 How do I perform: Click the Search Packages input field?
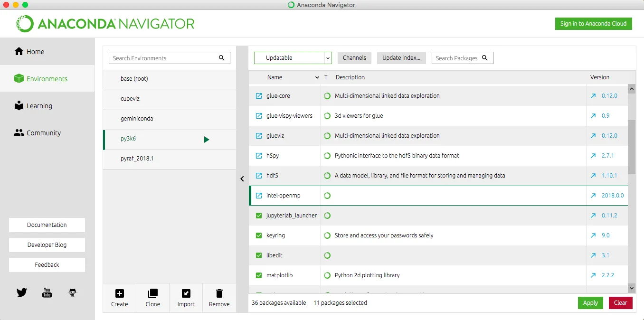(x=463, y=58)
